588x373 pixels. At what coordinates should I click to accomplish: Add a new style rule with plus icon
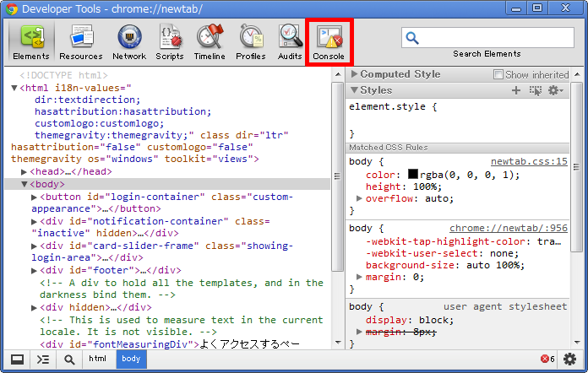[516, 90]
